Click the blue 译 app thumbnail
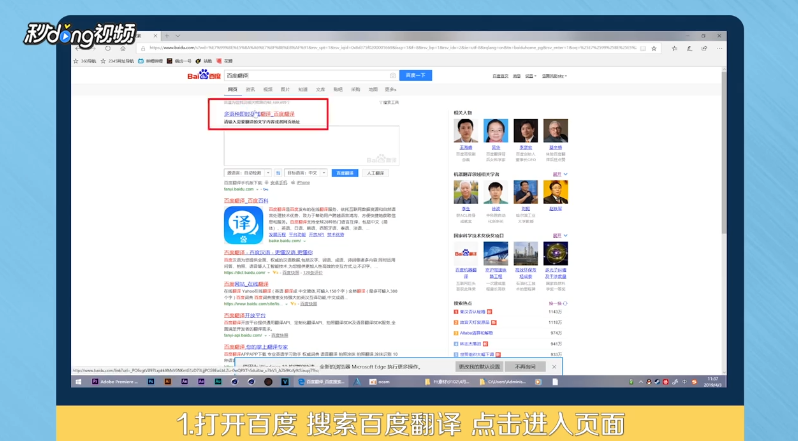Viewport: 798px width, 441px height. tap(243, 225)
